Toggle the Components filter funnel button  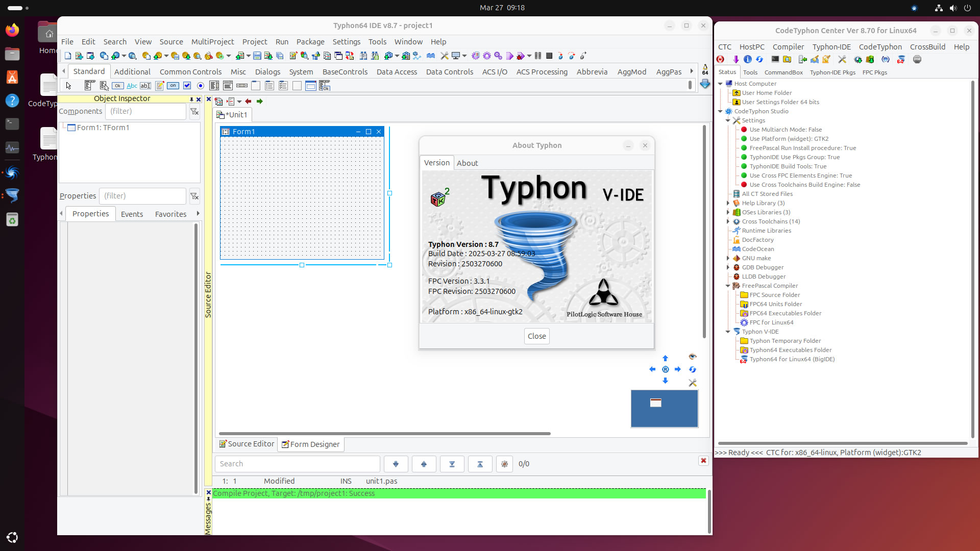click(x=194, y=111)
